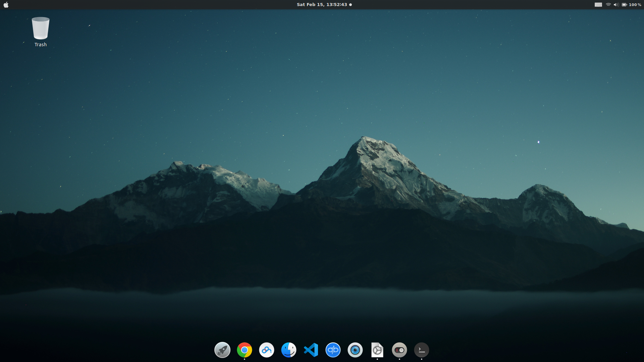Open Terminal application
The width and height of the screenshot is (644, 362).
[421, 350]
